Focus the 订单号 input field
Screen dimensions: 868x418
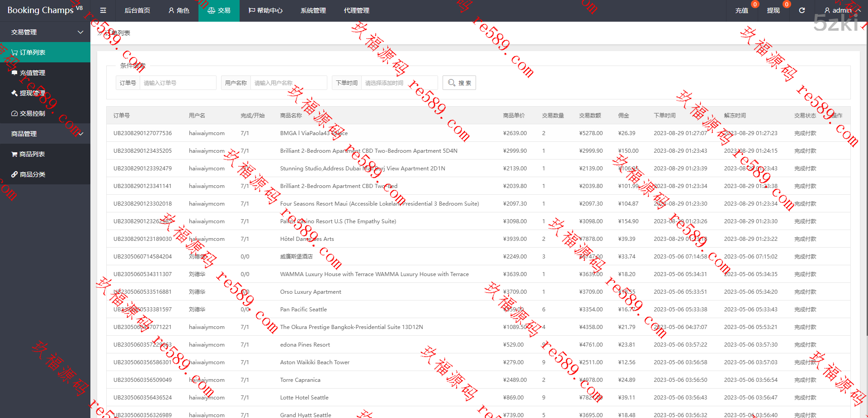tap(178, 83)
